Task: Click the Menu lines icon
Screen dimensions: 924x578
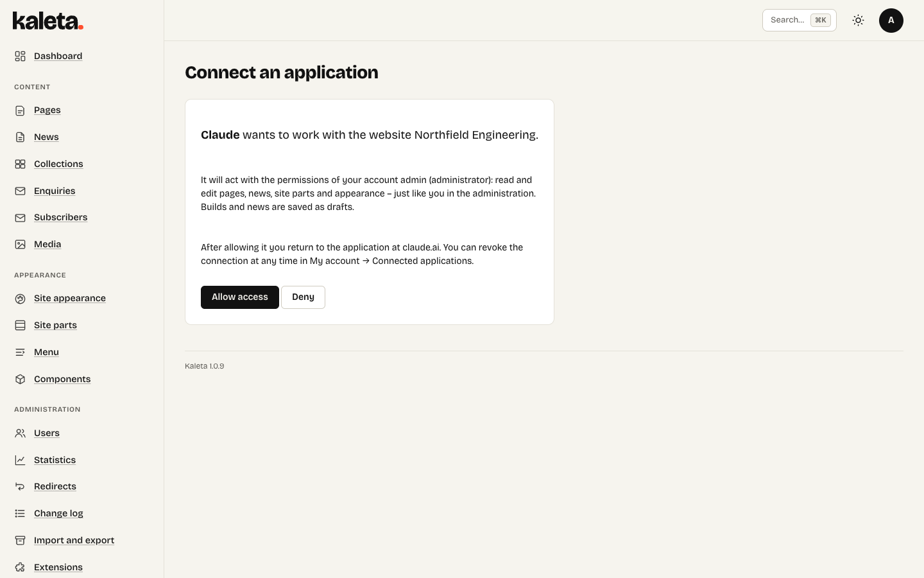Action: (x=21, y=353)
